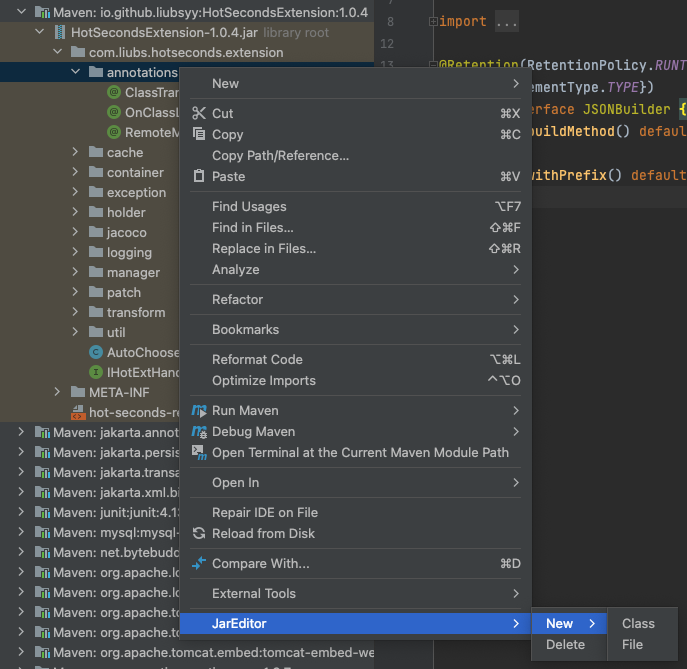Choose Delete in JarEditor submenu
The image size is (687, 669).
pos(569,644)
